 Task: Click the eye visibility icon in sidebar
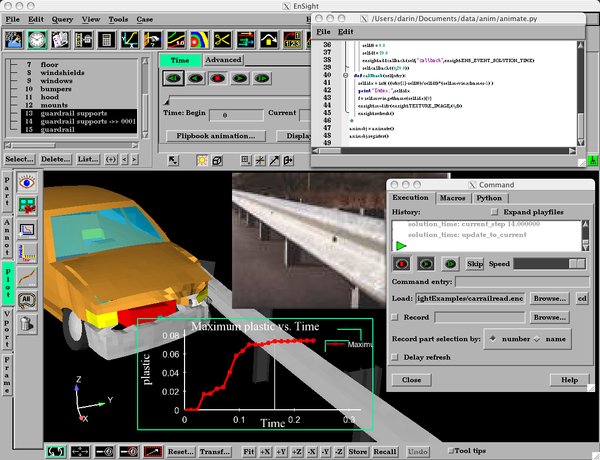tap(29, 182)
